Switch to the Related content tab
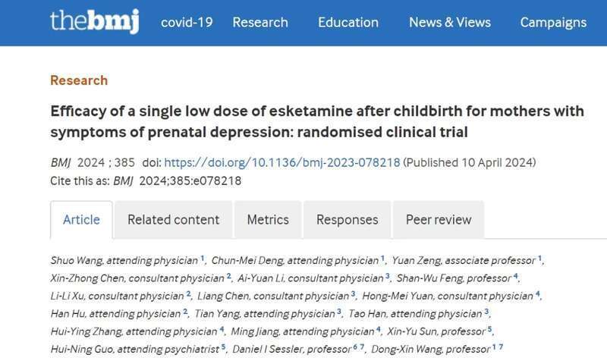Screen dimensions: 607x364 click(x=174, y=220)
